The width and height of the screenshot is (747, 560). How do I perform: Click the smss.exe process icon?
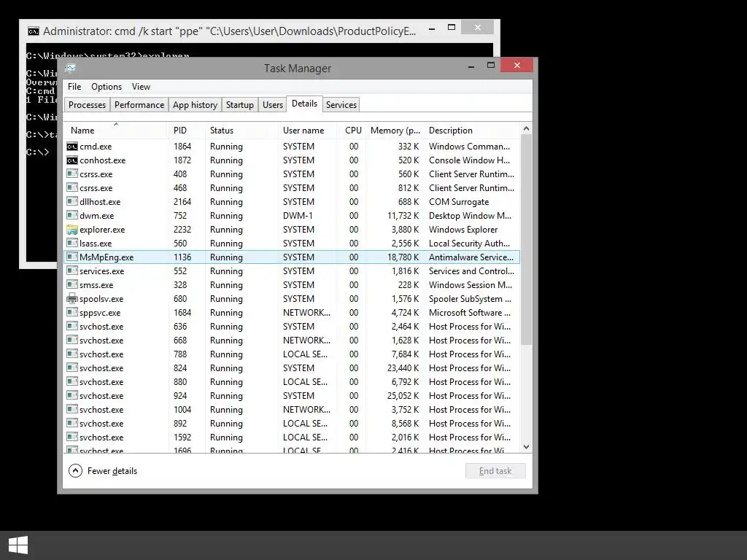[72, 285]
